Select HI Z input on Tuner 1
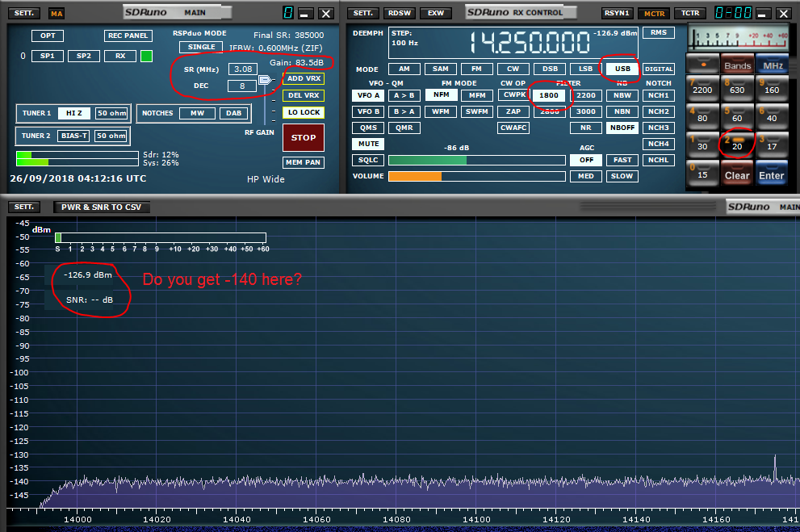800x532 pixels. click(x=73, y=113)
